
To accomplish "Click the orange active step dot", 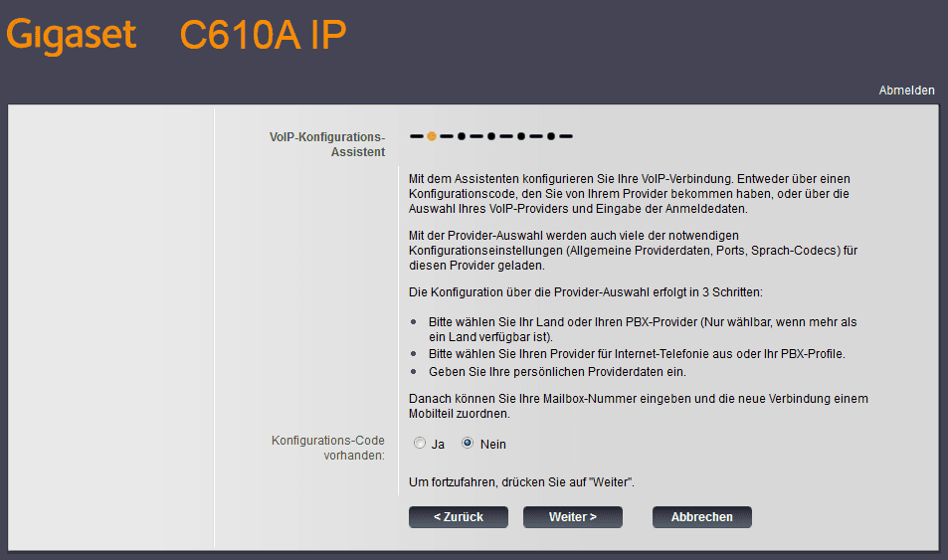I will tap(432, 136).
